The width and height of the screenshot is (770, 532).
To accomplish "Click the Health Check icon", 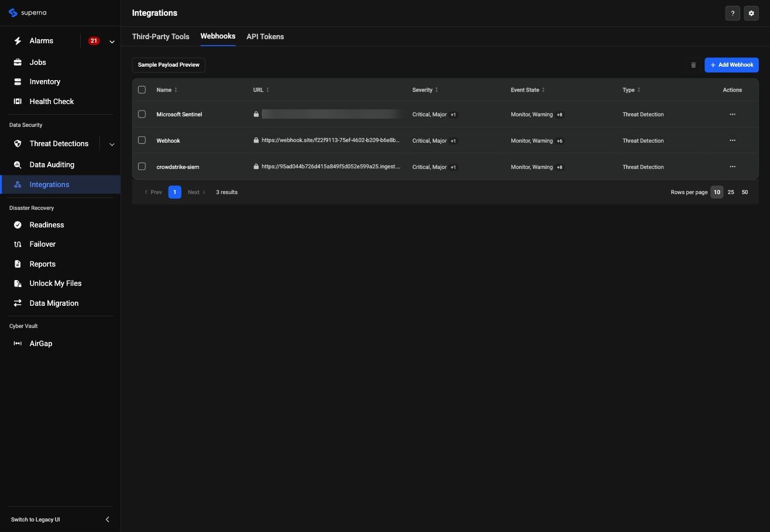I will tap(18, 101).
